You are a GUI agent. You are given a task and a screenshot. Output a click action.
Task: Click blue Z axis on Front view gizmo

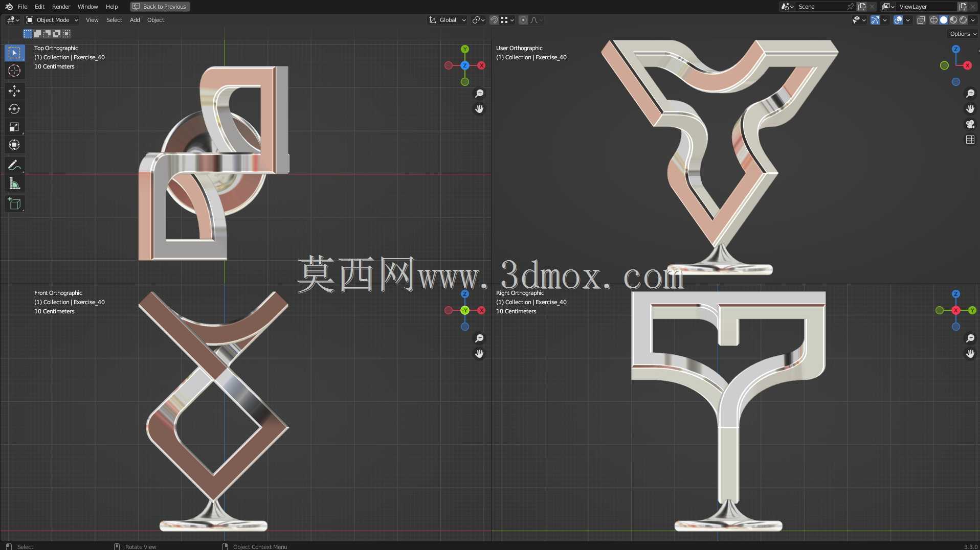[465, 294]
